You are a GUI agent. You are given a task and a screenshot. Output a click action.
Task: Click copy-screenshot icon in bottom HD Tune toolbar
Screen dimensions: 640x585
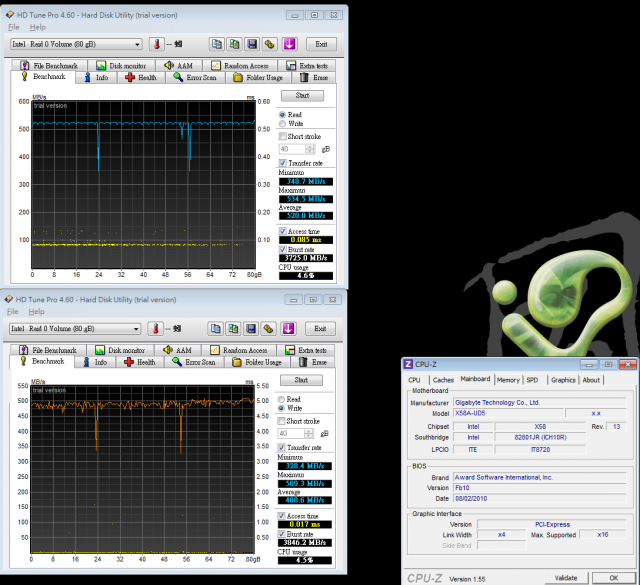pyautogui.click(x=233, y=329)
